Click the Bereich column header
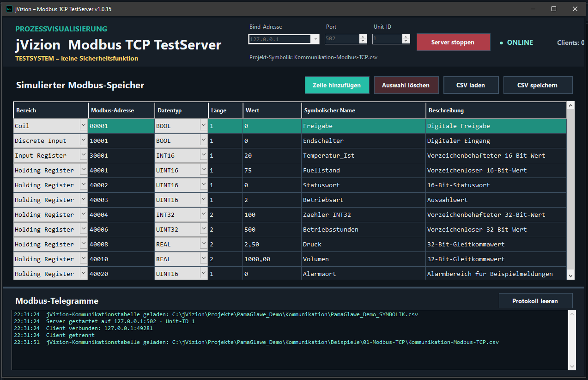588x380 pixels. 51,110
